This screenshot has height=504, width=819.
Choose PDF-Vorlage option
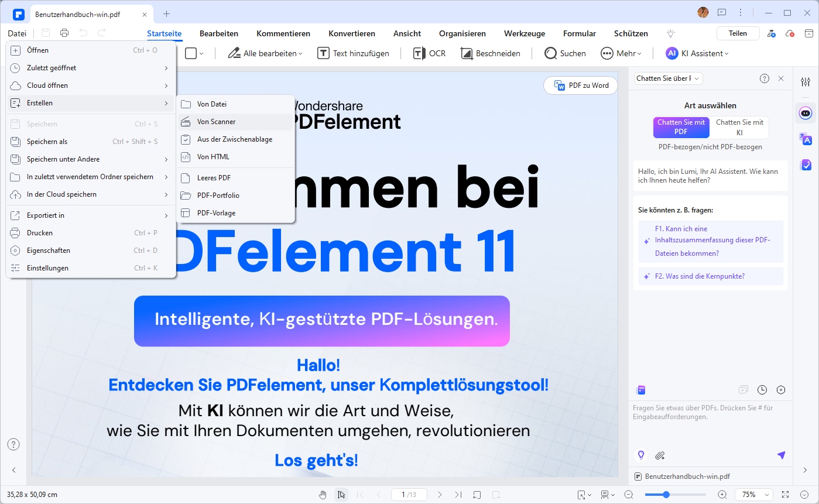pyautogui.click(x=235, y=213)
